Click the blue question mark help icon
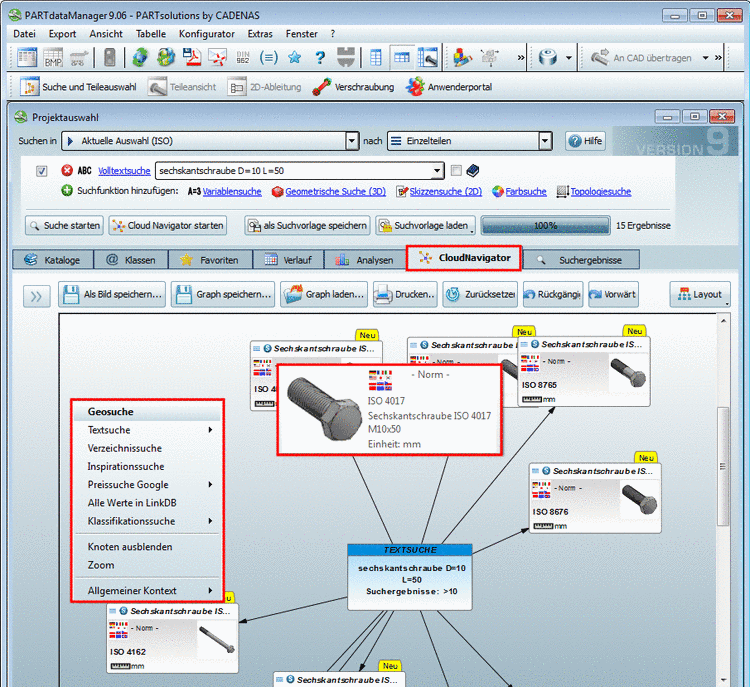Viewport: 750px width, 687px height. coord(320,57)
